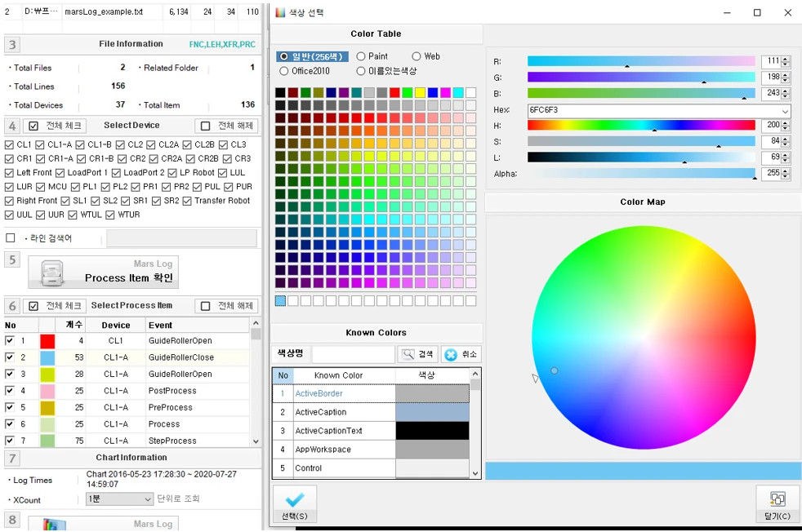
Task: Click the blue checkmark 선택(S) icon
Action: [x=295, y=499]
